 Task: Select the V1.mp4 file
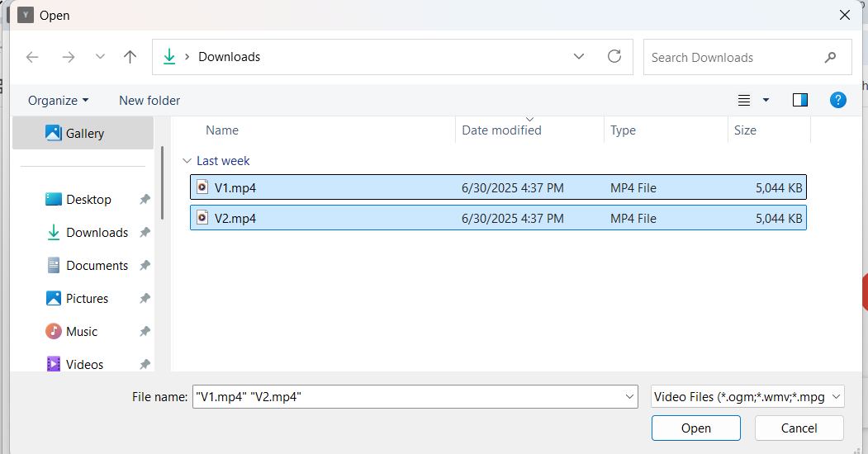click(x=235, y=187)
